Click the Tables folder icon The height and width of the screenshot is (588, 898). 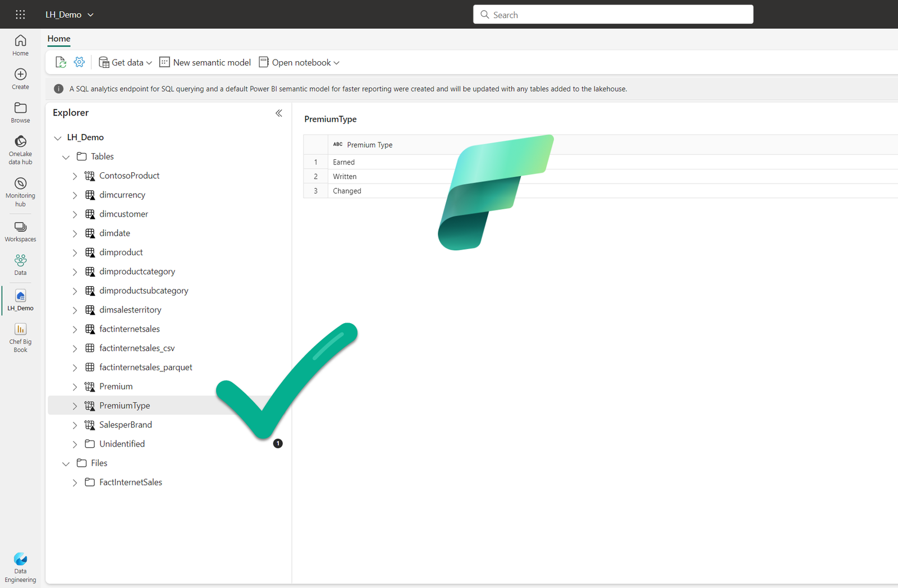pos(81,157)
